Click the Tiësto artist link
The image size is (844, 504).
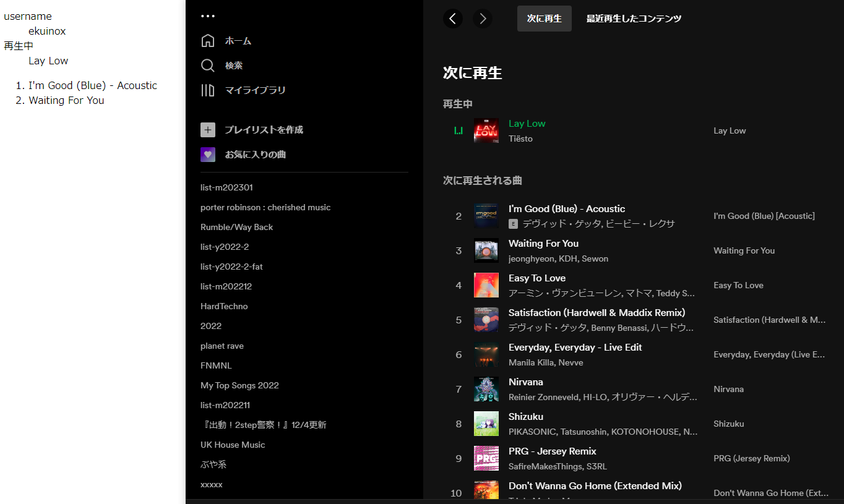click(520, 139)
